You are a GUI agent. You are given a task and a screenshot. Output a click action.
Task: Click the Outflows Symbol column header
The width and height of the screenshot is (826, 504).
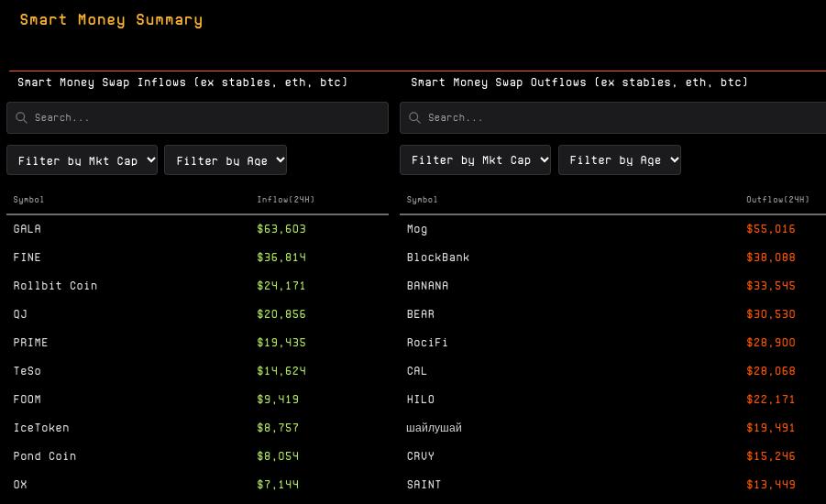coord(422,200)
